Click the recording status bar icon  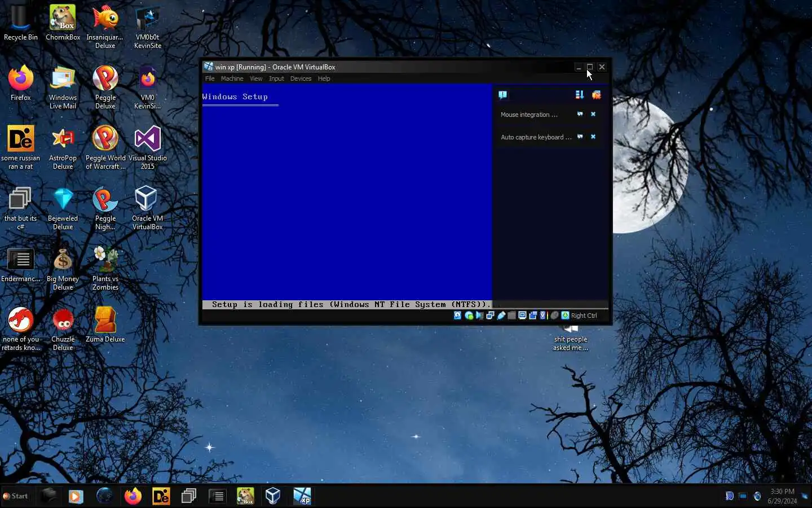tap(533, 316)
